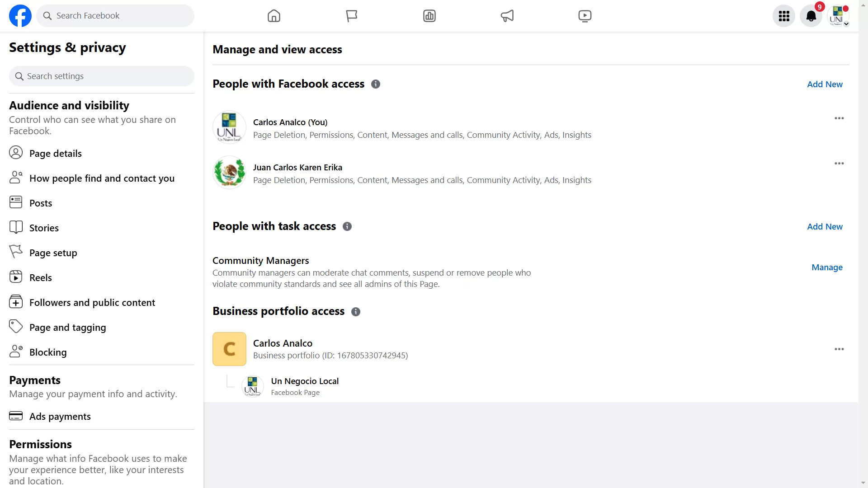Navigate to Page details settings
Viewport: 868px width, 488px height.
[x=56, y=153]
